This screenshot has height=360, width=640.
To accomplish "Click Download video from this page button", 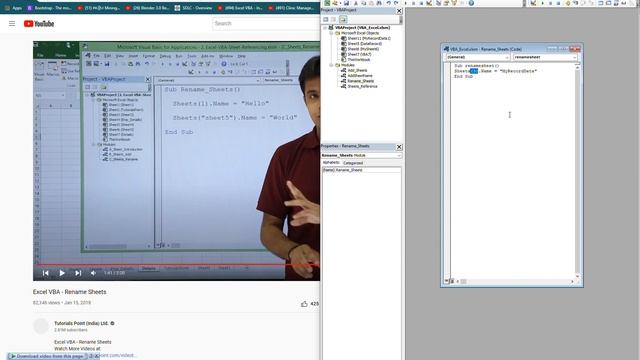I will pos(47,356).
